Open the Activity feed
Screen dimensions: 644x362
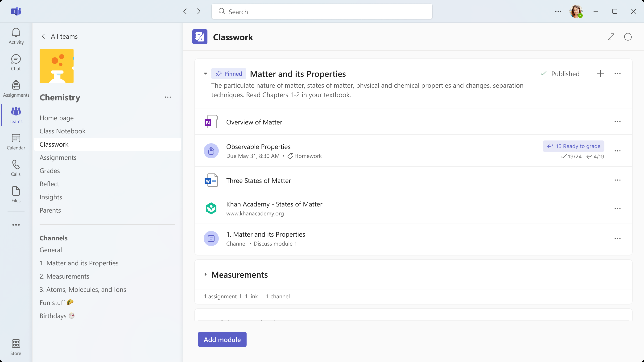tap(16, 36)
